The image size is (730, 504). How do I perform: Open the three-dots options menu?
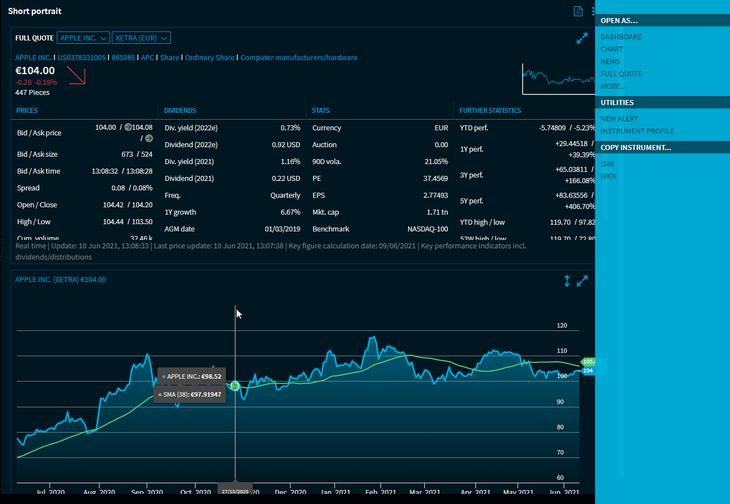[x=593, y=11]
